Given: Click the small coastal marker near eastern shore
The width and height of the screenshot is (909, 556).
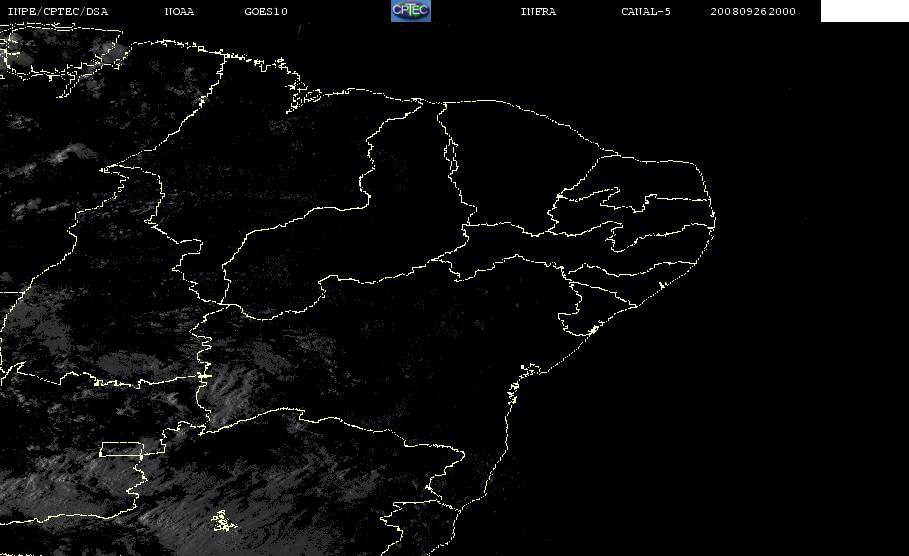Looking at the screenshot, I should (x=661, y=285).
